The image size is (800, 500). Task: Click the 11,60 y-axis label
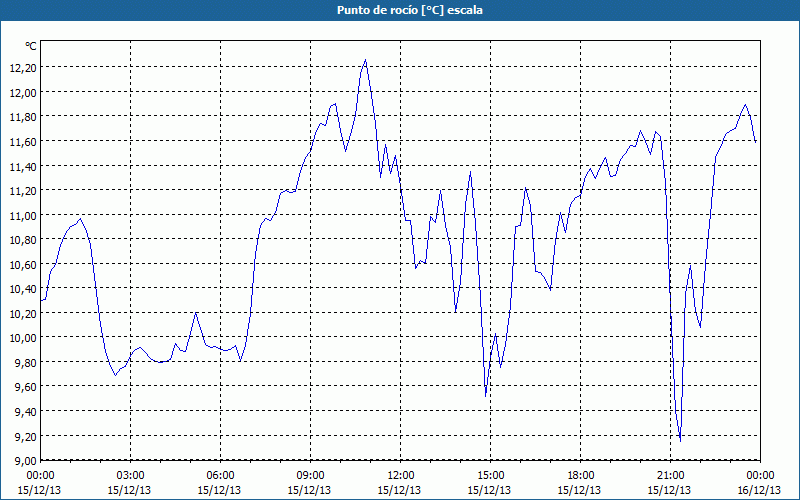[23, 141]
